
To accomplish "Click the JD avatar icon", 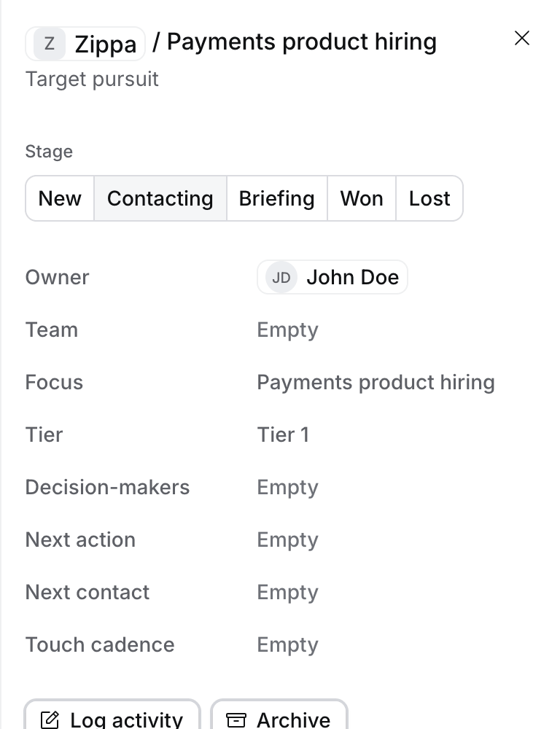I will (281, 278).
